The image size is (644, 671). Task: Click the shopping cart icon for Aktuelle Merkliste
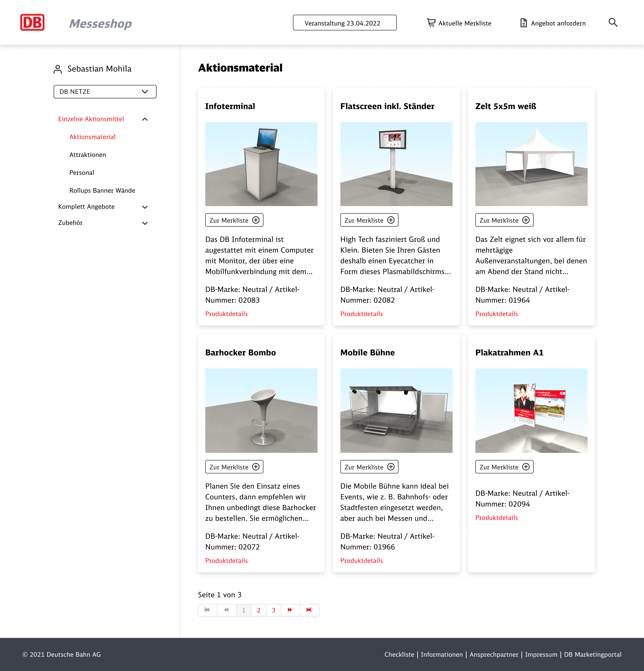point(431,23)
